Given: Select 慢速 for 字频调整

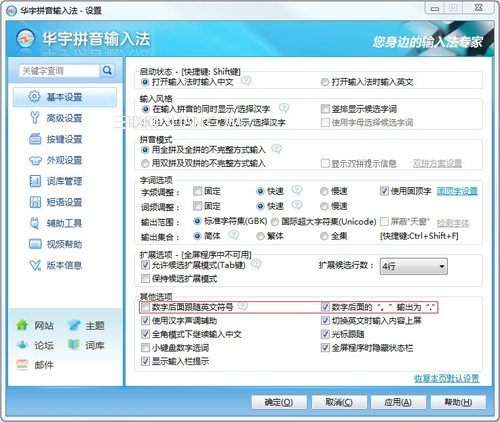Looking at the screenshot, I should (x=324, y=191).
